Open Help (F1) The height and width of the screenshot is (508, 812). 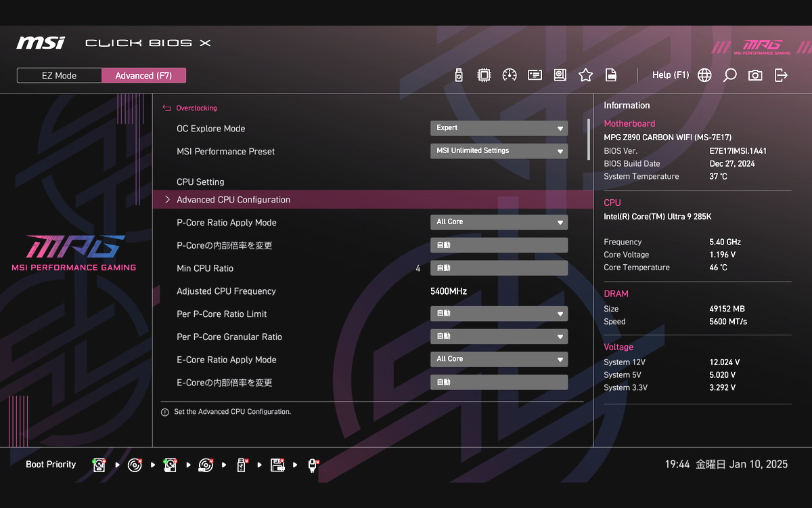tap(671, 75)
